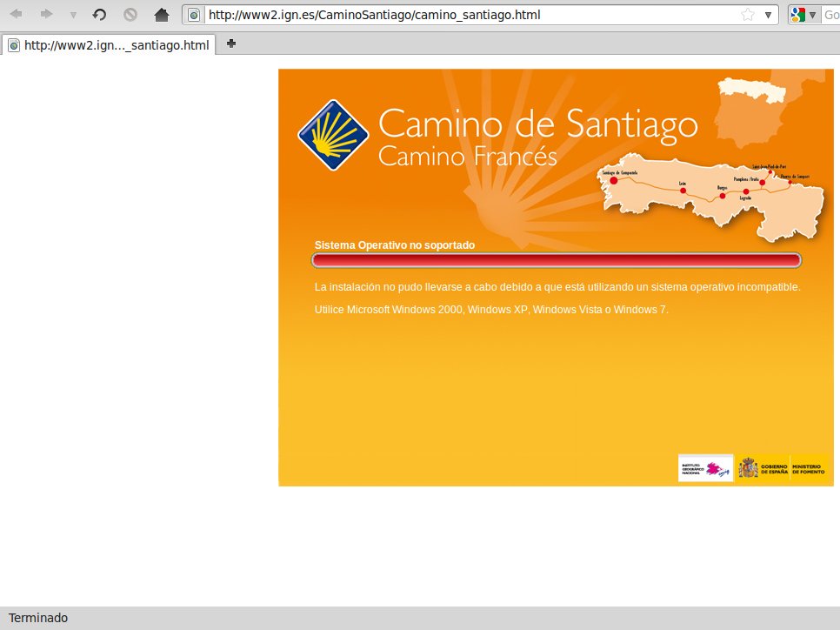Focus the Google search box

tap(830, 15)
